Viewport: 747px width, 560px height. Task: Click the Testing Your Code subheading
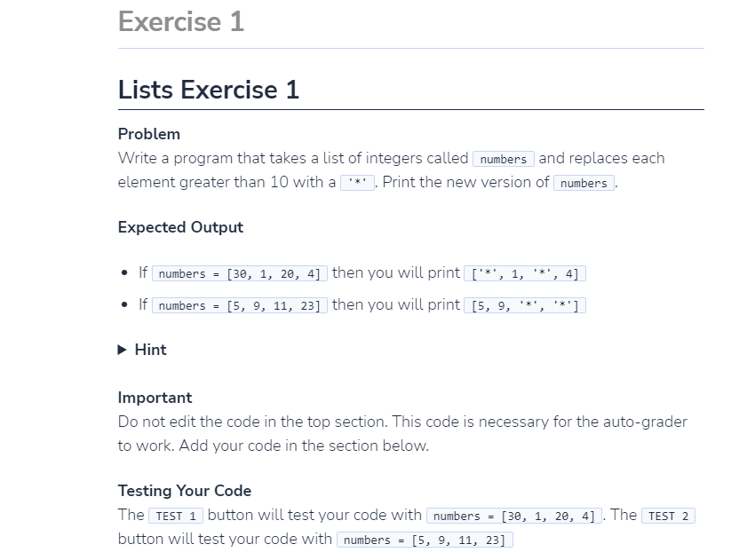click(x=185, y=491)
